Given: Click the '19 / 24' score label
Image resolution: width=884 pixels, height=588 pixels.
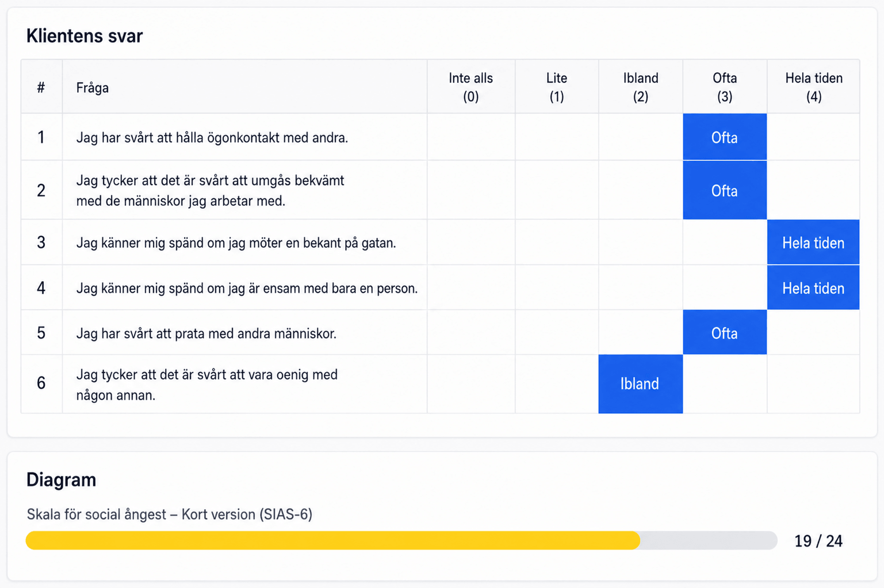Looking at the screenshot, I should coord(818,541).
